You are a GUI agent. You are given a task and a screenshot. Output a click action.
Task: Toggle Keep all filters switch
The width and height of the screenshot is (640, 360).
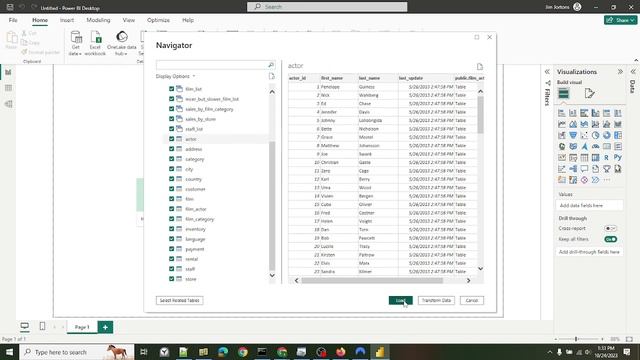(610, 239)
